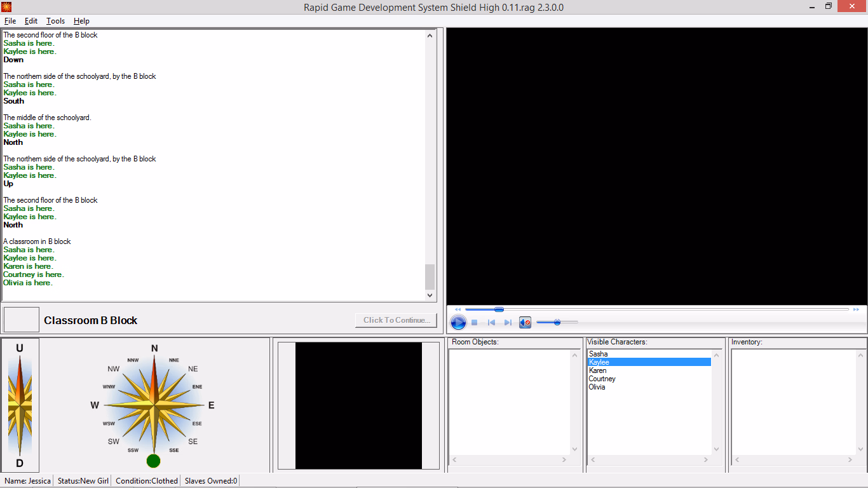Click 'A classroom in B block' text line

tap(37, 241)
